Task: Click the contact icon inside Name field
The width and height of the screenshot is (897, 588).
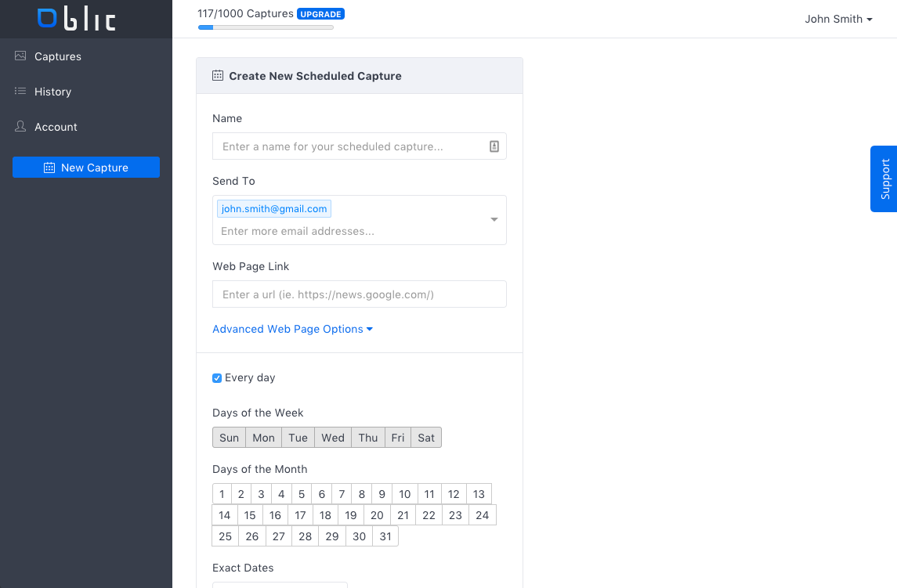Action: point(494,146)
